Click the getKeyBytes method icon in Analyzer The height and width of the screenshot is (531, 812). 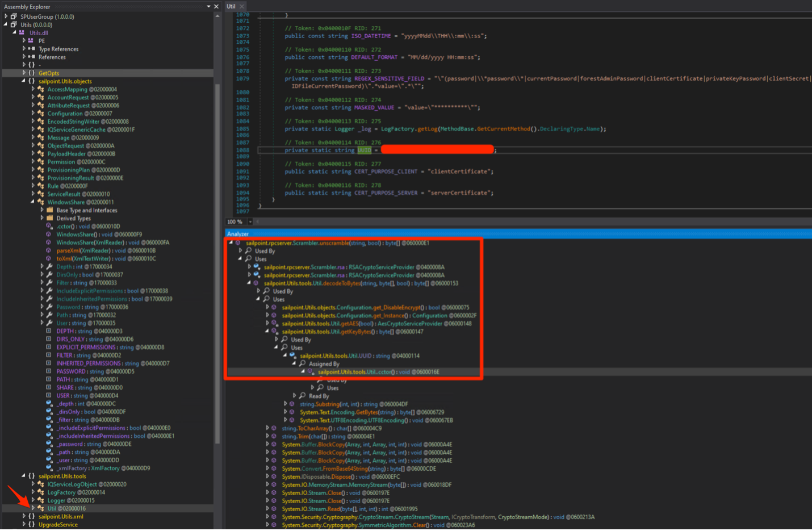[274, 332]
